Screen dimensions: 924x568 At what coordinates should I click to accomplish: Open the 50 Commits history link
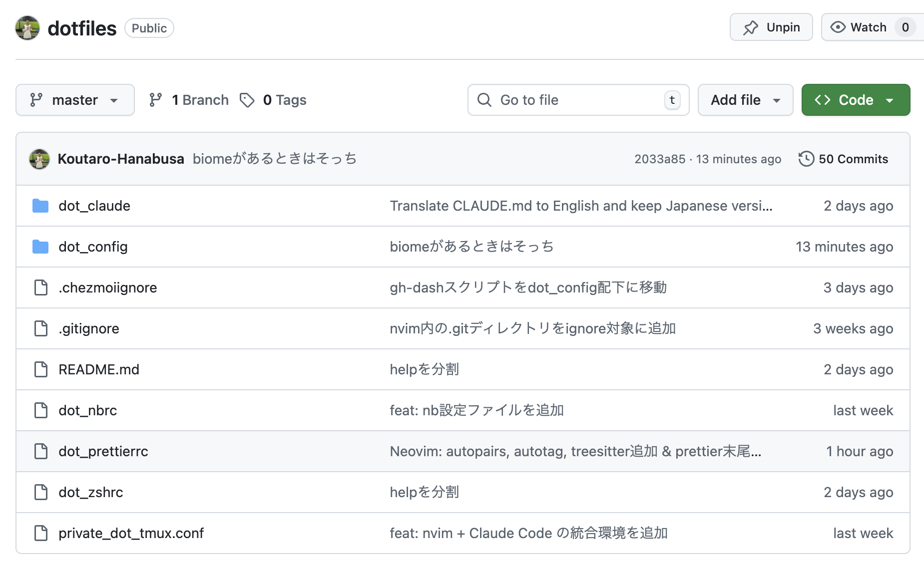pos(853,159)
